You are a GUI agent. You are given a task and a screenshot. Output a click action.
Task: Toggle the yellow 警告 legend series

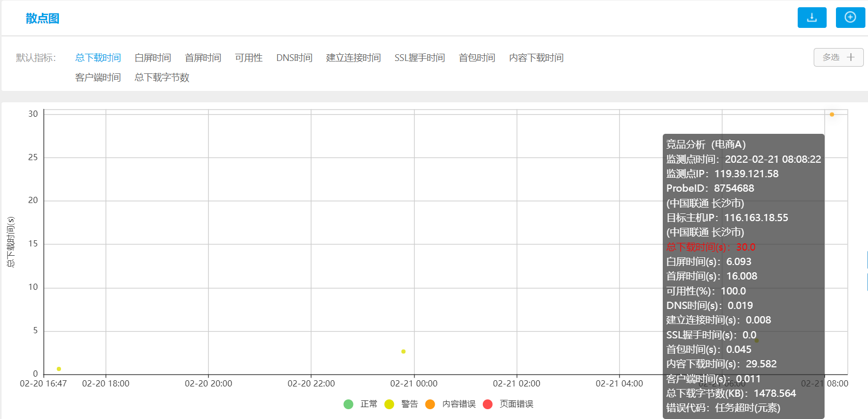point(401,404)
